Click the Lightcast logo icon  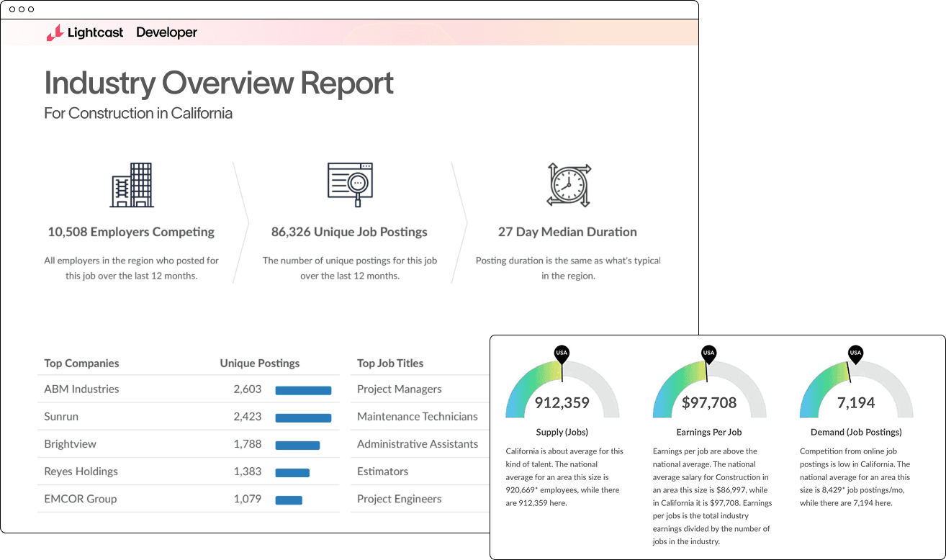point(55,32)
